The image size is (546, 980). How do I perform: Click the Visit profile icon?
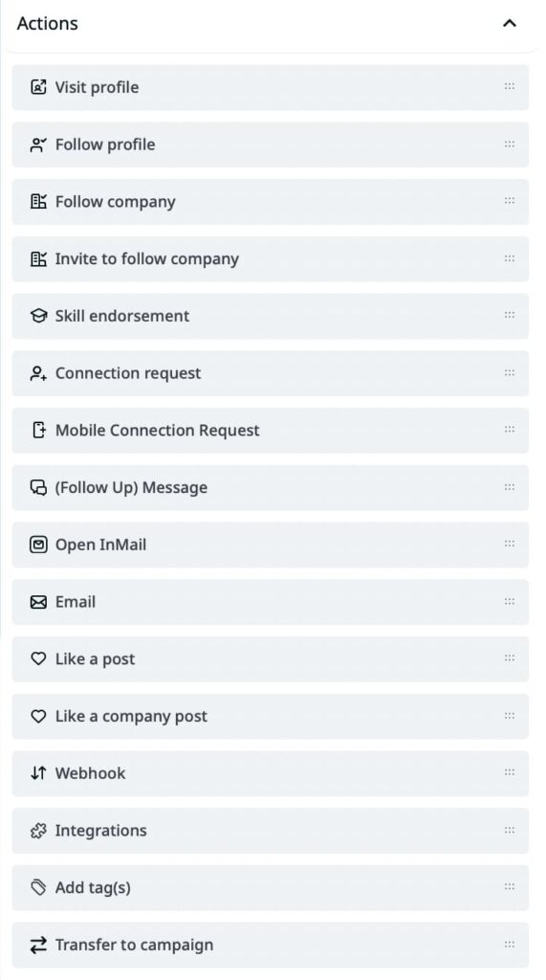38,87
